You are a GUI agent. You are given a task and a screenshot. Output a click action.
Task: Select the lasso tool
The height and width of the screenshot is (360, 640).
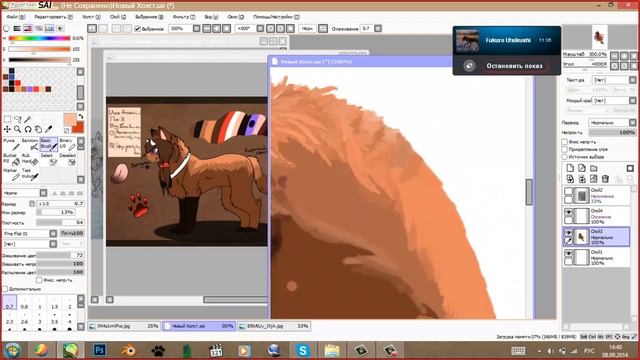click(x=18, y=119)
